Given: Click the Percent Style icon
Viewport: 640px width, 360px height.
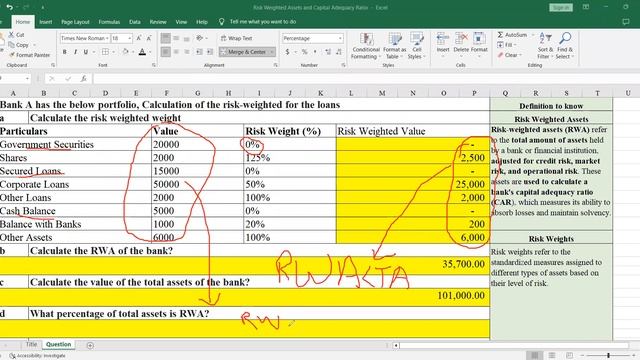Looking at the screenshot, I should (304, 52).
